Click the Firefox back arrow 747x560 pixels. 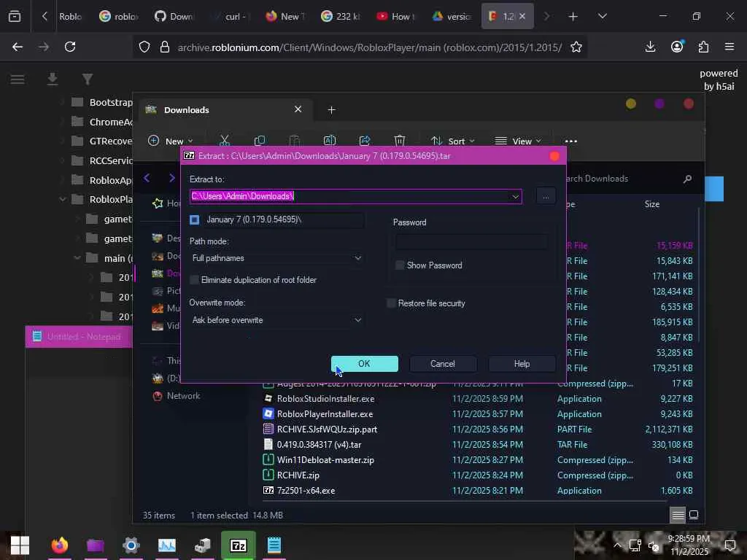[18, 47]
